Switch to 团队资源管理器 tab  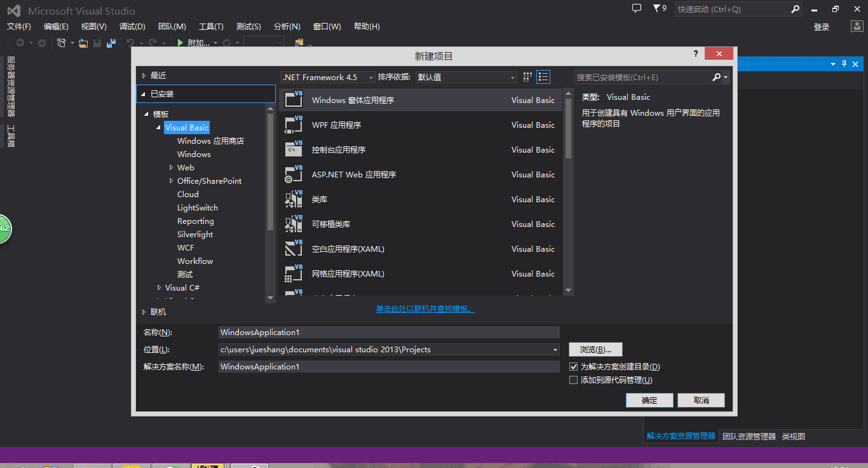click(x=749, y=436)
